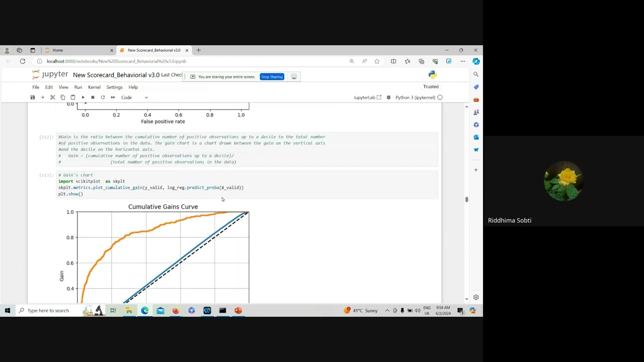Open the Edit menu
This screenshot has width=644, height=362.
point(49,87)
